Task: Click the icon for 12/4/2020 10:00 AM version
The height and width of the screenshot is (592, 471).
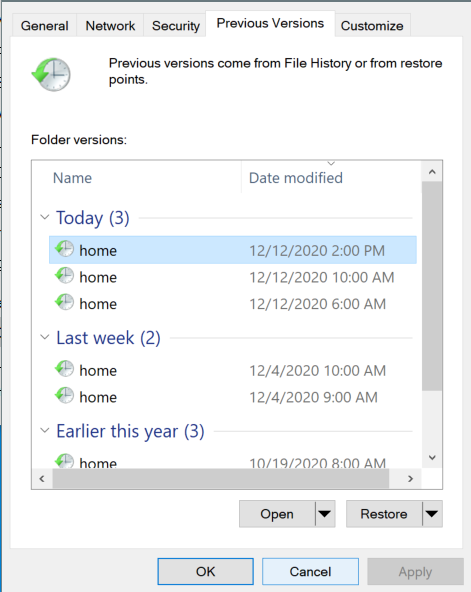Action: (x=65, y=369)
